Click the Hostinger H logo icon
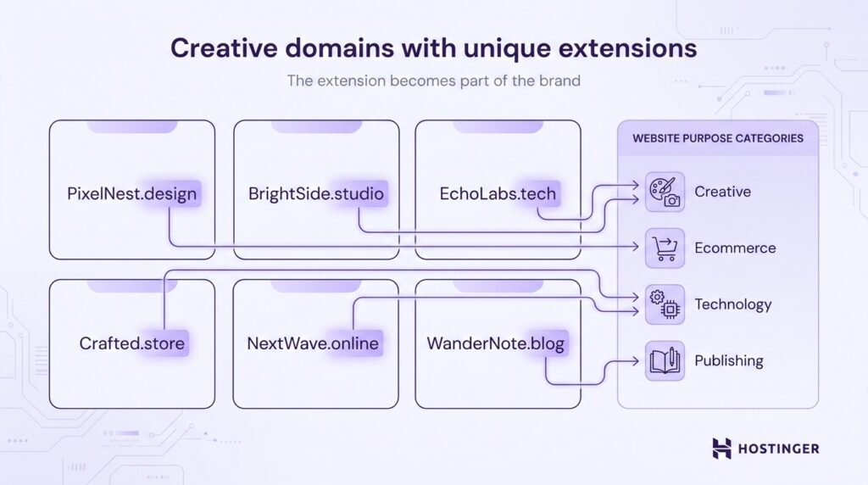 coord(722,449)
